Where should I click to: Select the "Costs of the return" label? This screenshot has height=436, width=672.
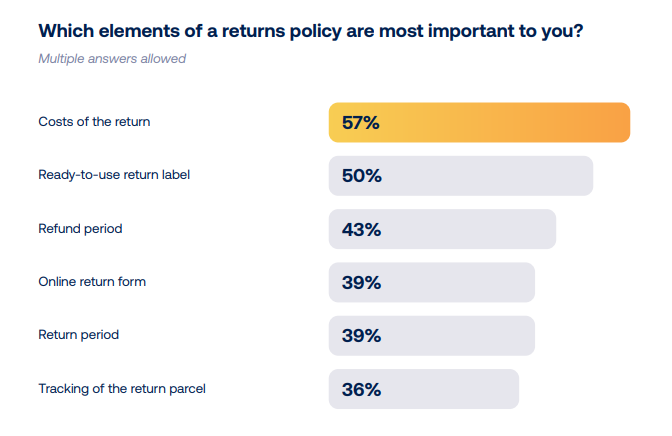94,122
